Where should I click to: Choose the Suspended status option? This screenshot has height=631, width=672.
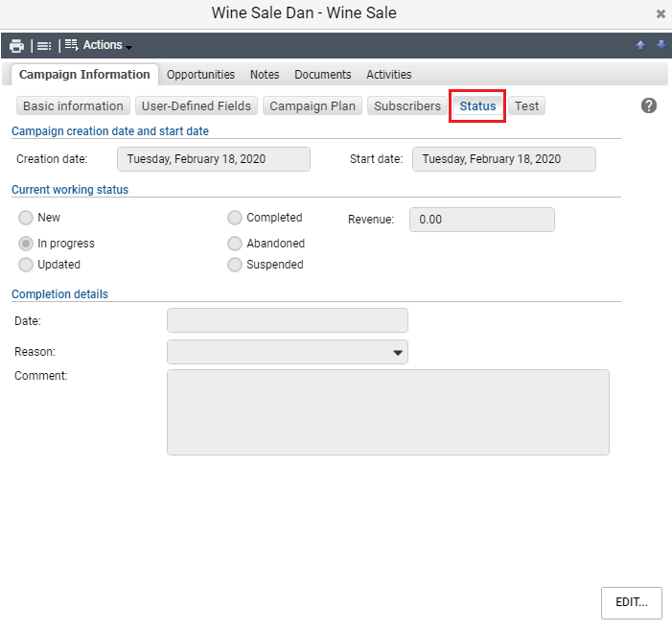[235, 265]
